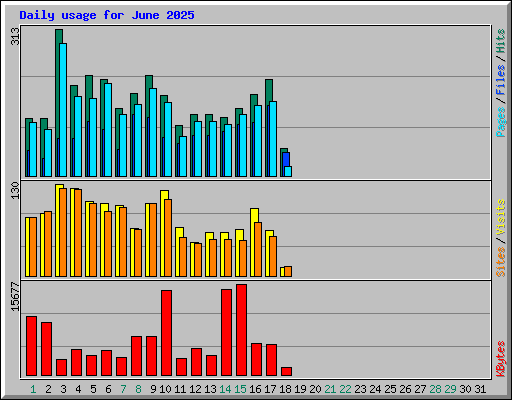Click the cyan pages bar for day 6

[108, 130]
